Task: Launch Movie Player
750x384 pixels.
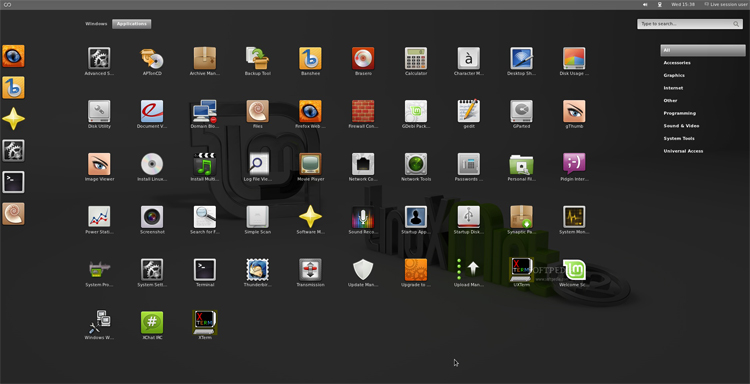Action: [x=310, y=164]
